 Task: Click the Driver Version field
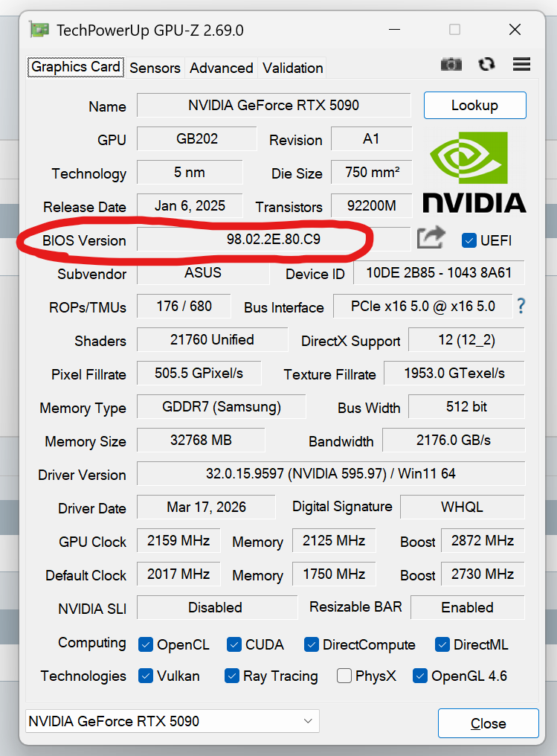330,473
